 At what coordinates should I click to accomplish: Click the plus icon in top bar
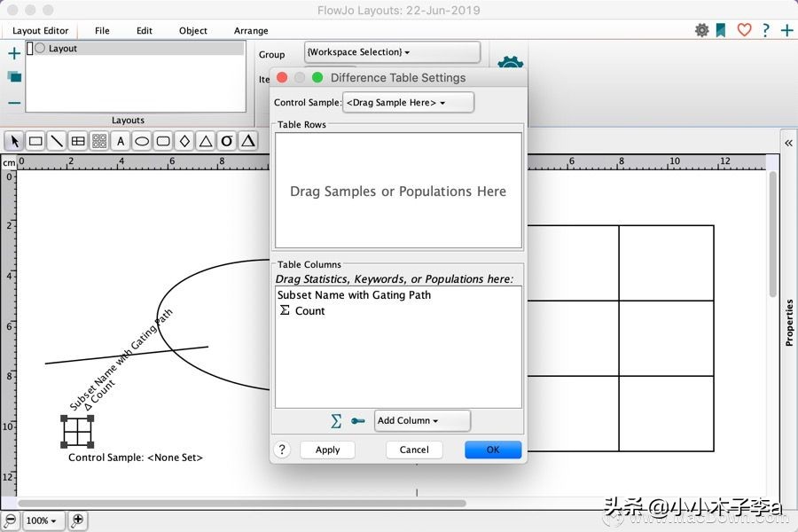(786, 30)
